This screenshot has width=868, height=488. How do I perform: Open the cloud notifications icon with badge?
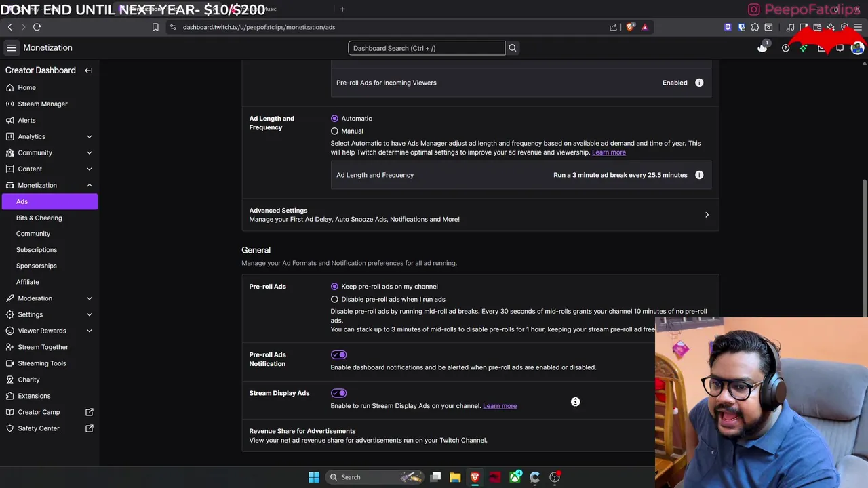click(x=763, y=47)
